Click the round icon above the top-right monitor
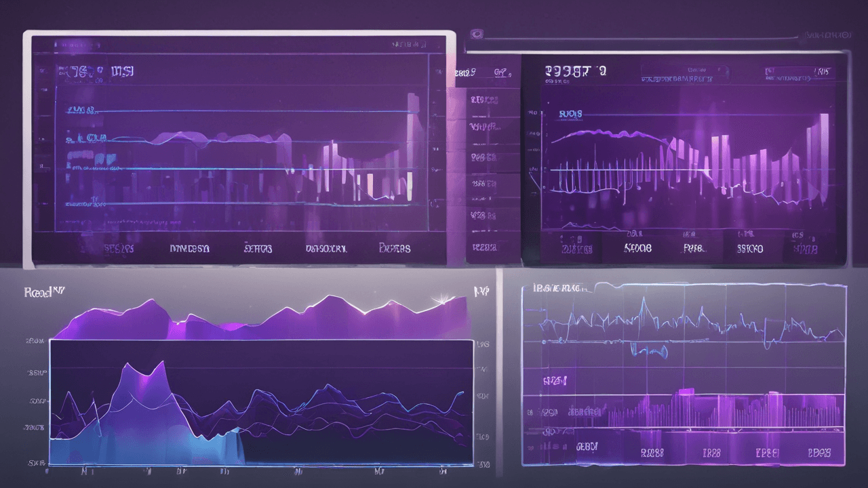This screenshot has height=488, width=868. tap(477, 33)
